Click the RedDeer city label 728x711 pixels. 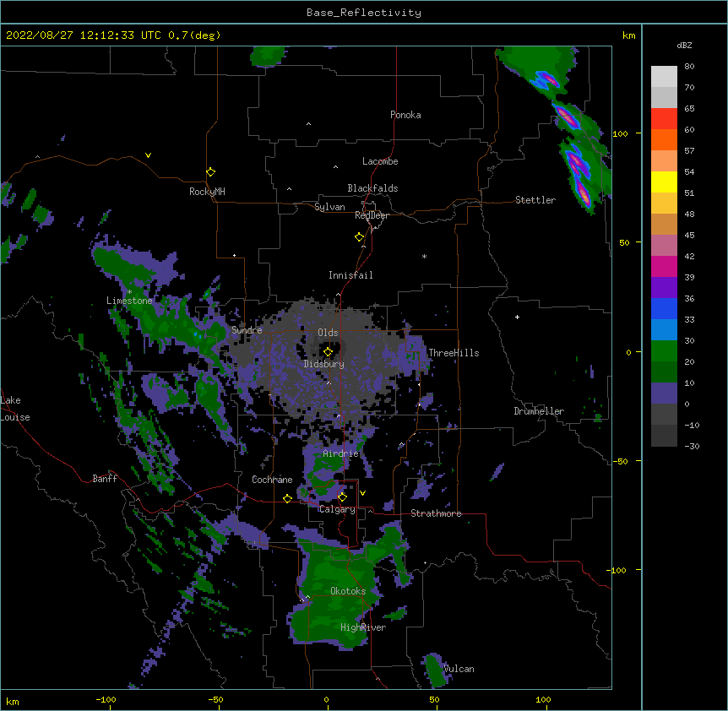coord(372,215)
